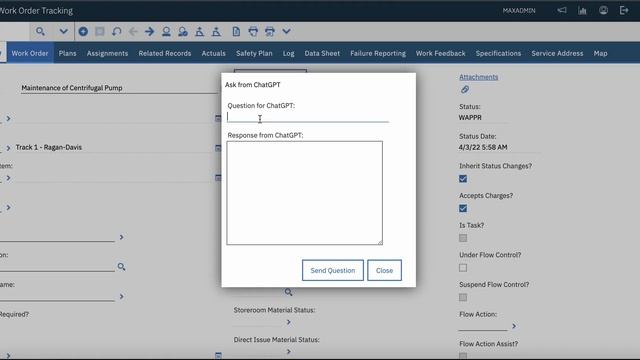Viewport: 640px width, 360px height.
Task: Click the Is Task checkbox
Action: 463,238
